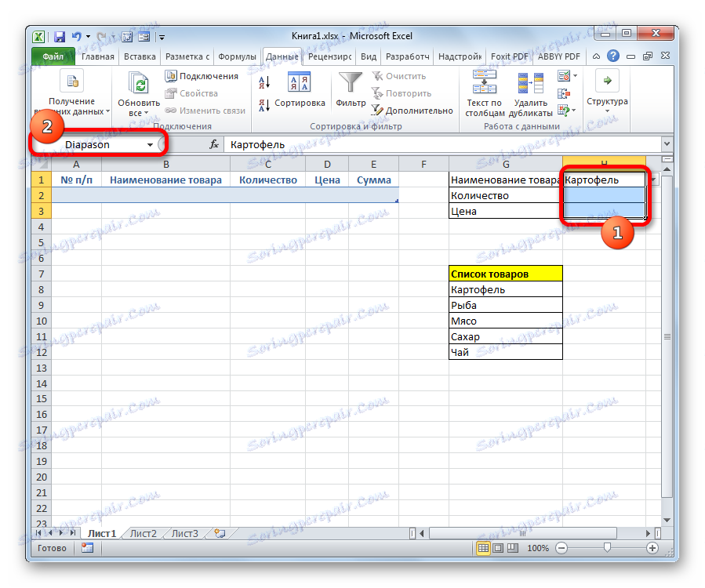Viewport: 705px width, 588px height.
Task: Click the Сумма header cell
Action: click(373, 180)
